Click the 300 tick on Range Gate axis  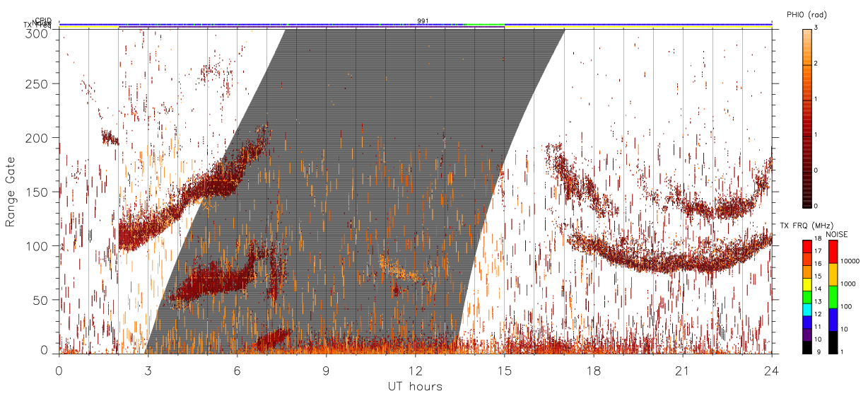(x=37, y=33)
